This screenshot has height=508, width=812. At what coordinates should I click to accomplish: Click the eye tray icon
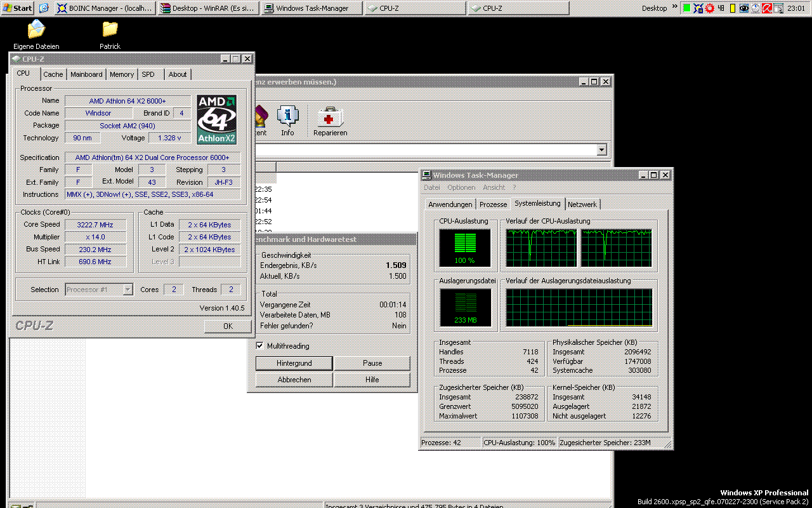744,8
